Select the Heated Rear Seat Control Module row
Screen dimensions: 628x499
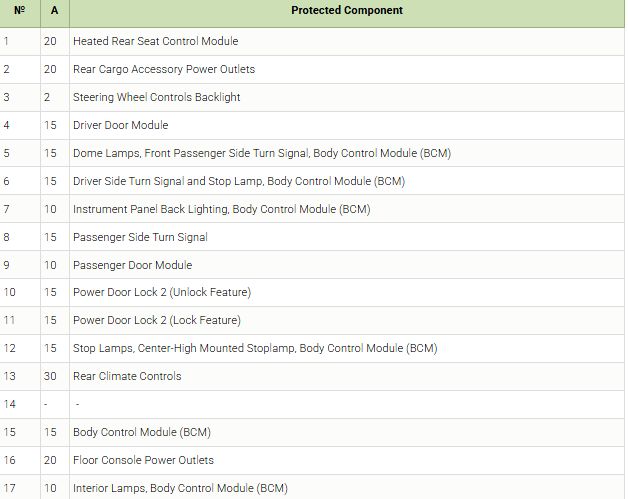point(155,42)
